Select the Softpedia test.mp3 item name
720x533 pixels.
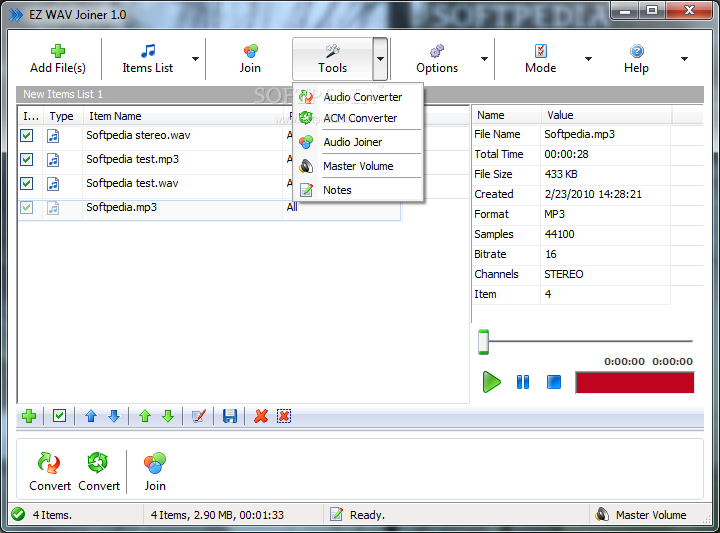[x=133, y=159]
